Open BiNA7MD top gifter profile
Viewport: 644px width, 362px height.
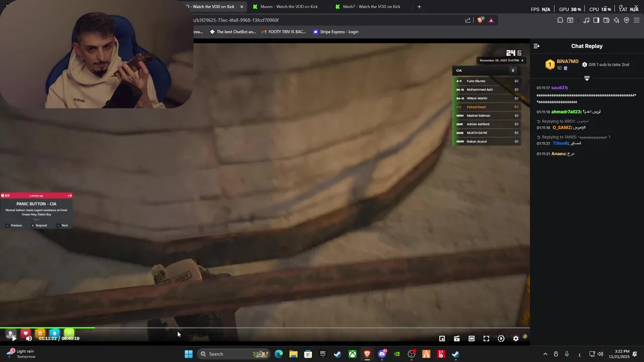pyautogui.click(x=568, y=61)
